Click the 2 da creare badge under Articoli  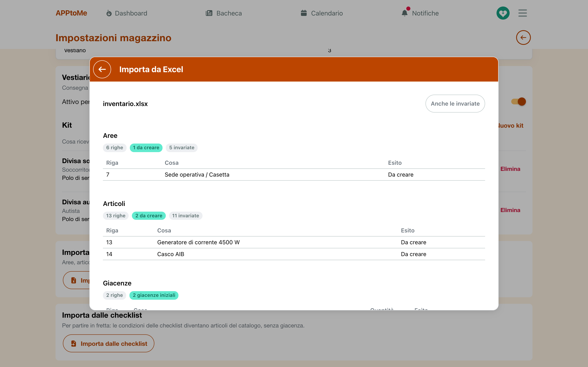click(x=149, y=216)
